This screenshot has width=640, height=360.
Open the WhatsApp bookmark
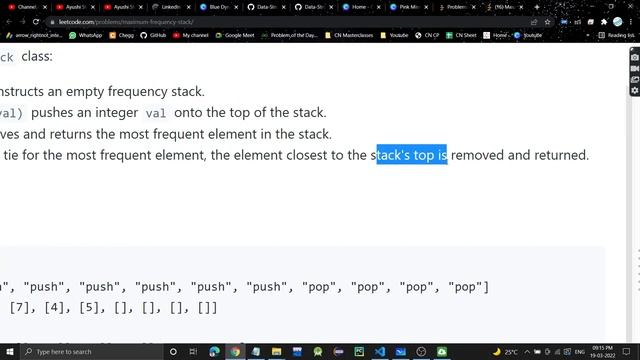coord(86,35)
